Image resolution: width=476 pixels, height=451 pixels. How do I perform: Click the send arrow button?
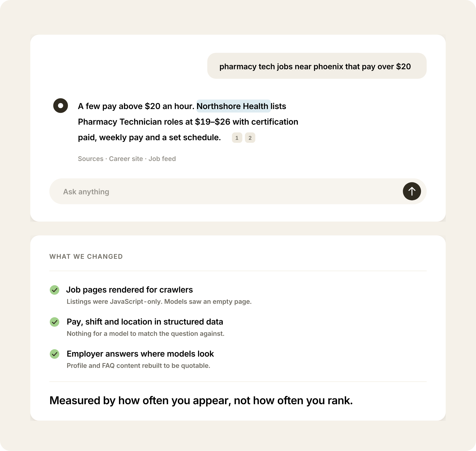pos(412,191)
